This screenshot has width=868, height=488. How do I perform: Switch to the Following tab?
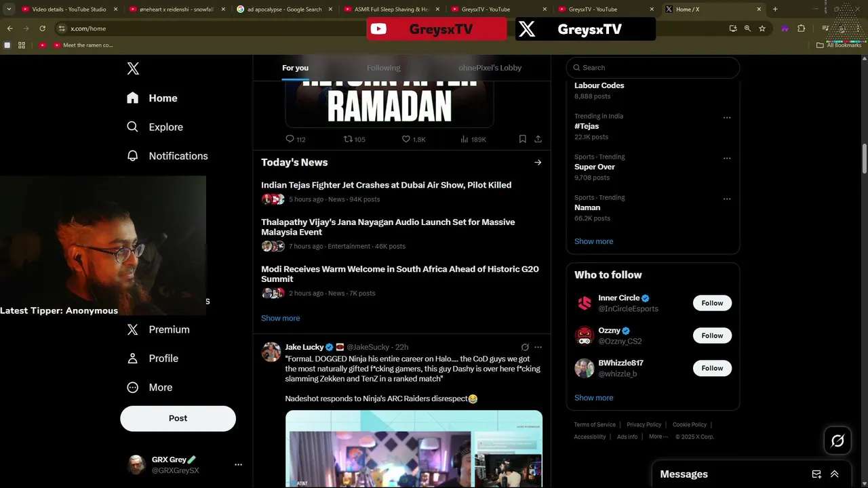pyautogui.click(x=384, y=68)
